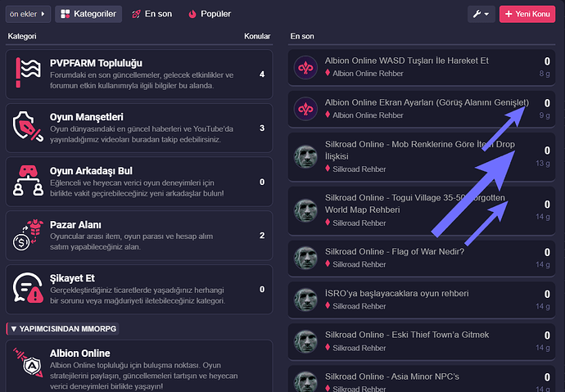
Task: Open topic Eski Thief Town'a Gitmek
Action: coord(407,335)
